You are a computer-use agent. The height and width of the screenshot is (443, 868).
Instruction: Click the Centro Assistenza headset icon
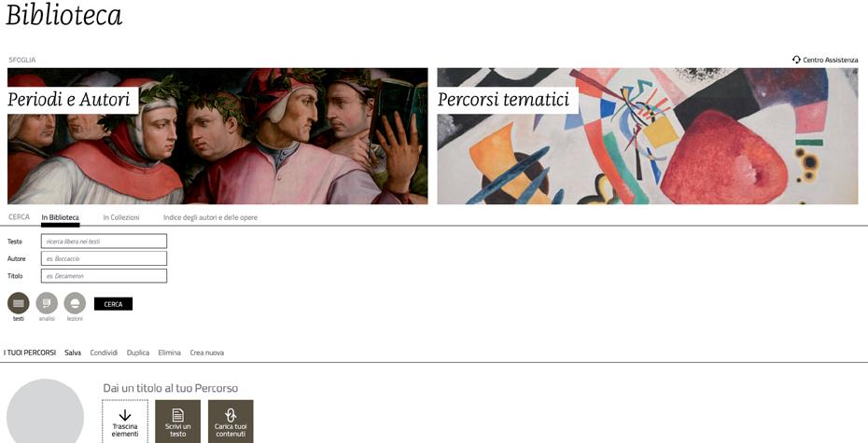pyautogui.click(x=796, y=59)
